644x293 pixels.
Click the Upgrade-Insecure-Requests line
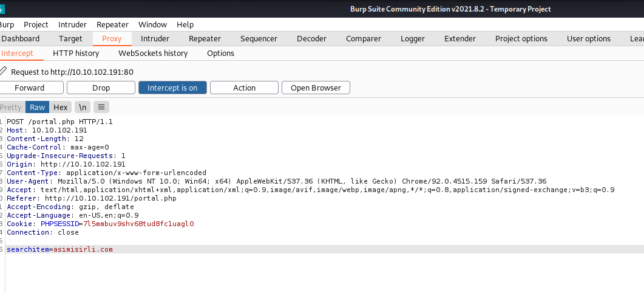pos(66,156)
